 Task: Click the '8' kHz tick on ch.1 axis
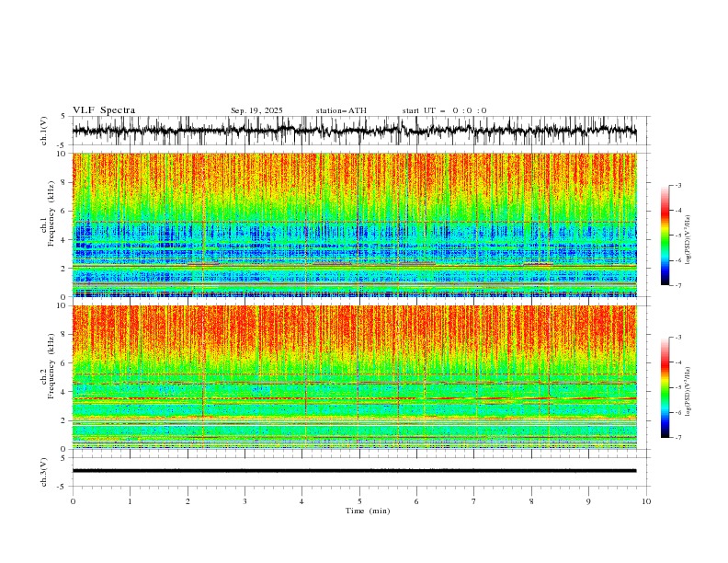[x=64, y=182]
